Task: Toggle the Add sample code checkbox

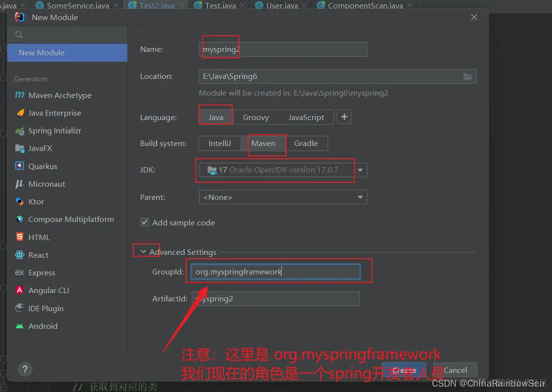Action: pyautogui.click(x=144, y=222)
